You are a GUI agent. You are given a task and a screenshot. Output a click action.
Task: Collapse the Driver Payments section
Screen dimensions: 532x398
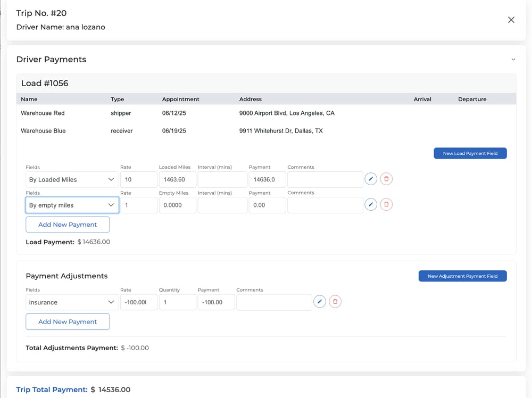pos(513,60)
